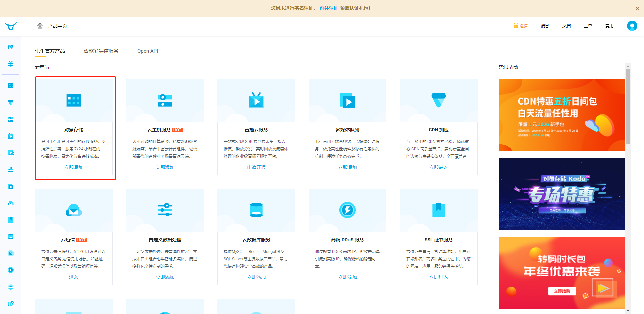Dismiss the verification notice banner

[637, 9]
